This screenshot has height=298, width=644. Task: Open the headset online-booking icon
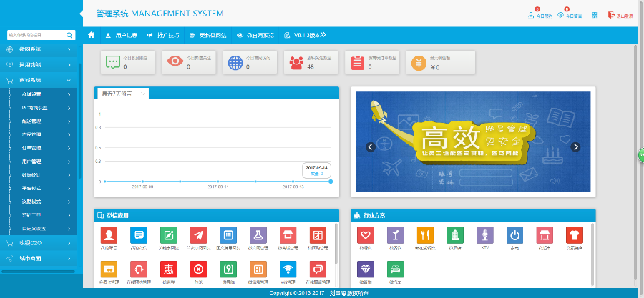click(138, 269)
